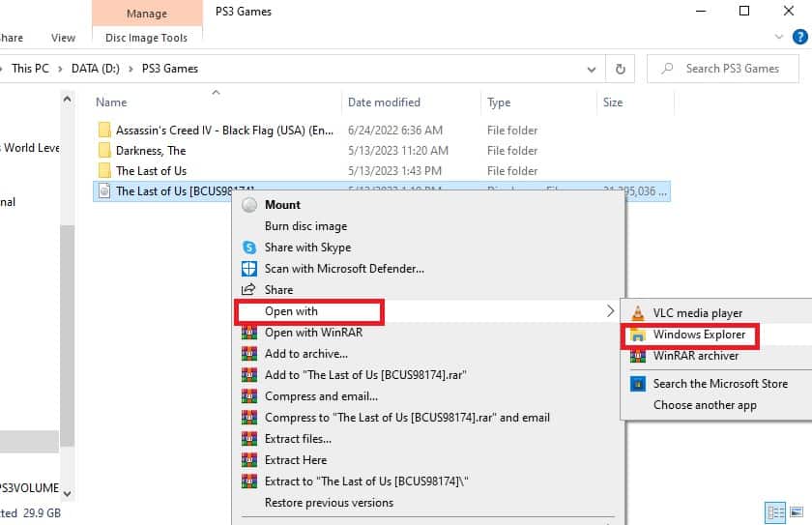
Task: Click WinRAR archiver icon in submenu
Action: pyautogui.click(x=638, y=356)
